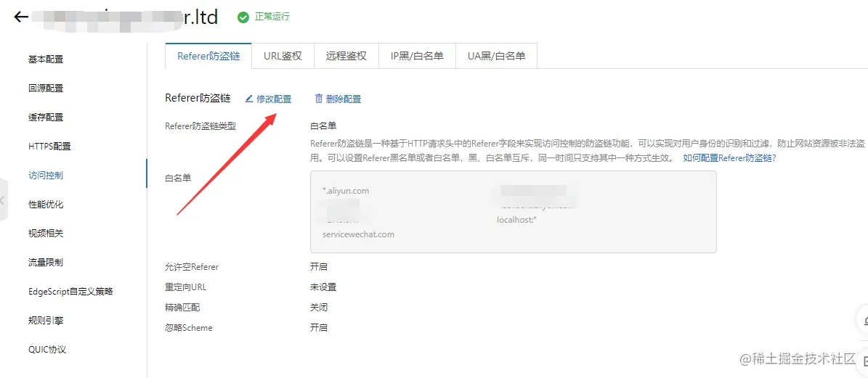Click the servicewechat.com whitelist entry
This screenshot has width=868, height=378.
[359, 234]
